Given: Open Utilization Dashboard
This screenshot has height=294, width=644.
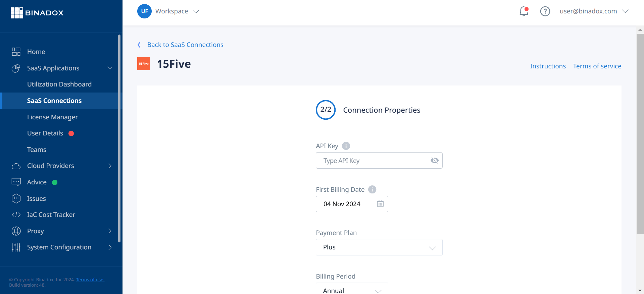Looking at the screenshot, I should [x=59, y=84].
